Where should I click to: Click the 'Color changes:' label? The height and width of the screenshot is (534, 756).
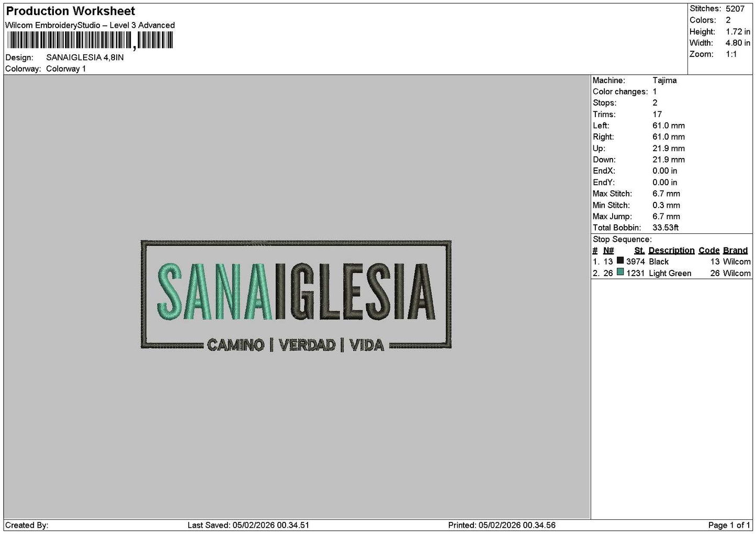620,92
